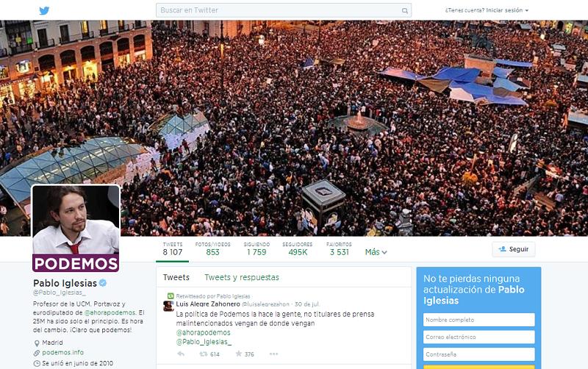Open the Iniciar sesión dropdown
The width and height of the screenshot is (588, 369).
pos(487,10)
